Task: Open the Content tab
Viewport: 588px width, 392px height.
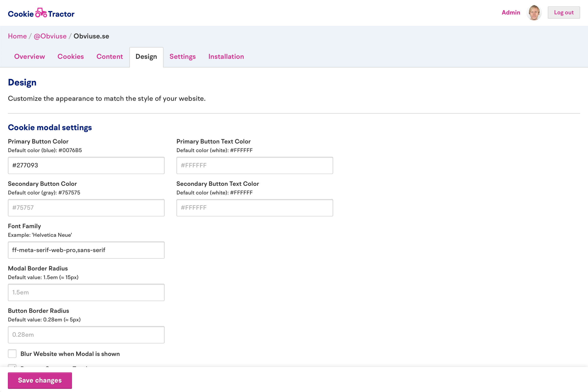Action: pyautogui.click(x=110, y=57)
